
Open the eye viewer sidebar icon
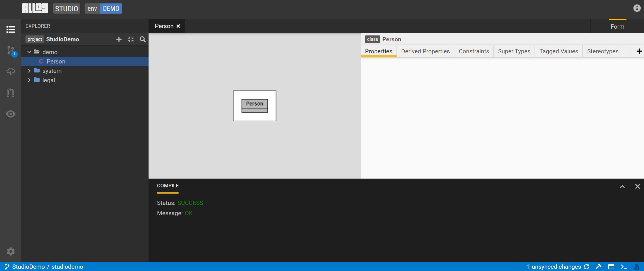10,114
